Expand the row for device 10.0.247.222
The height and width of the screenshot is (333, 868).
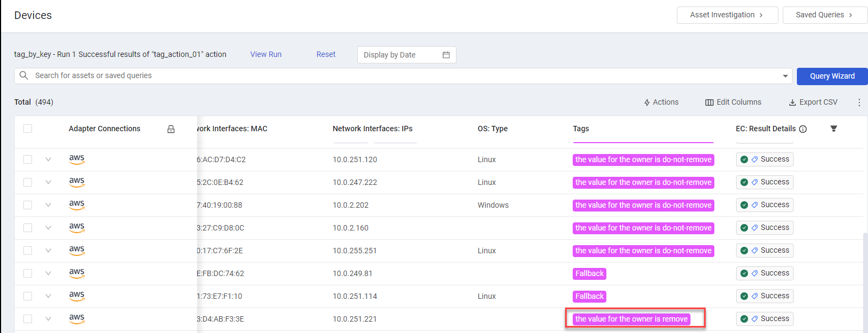(x=48, y=182)
